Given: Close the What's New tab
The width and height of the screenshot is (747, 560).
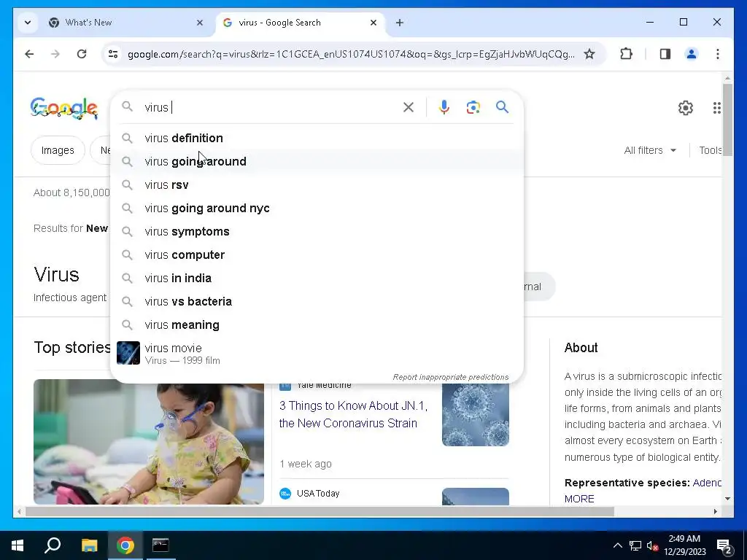Looking at the screenshot, I should pyautogui.click(x=200, y=23).
